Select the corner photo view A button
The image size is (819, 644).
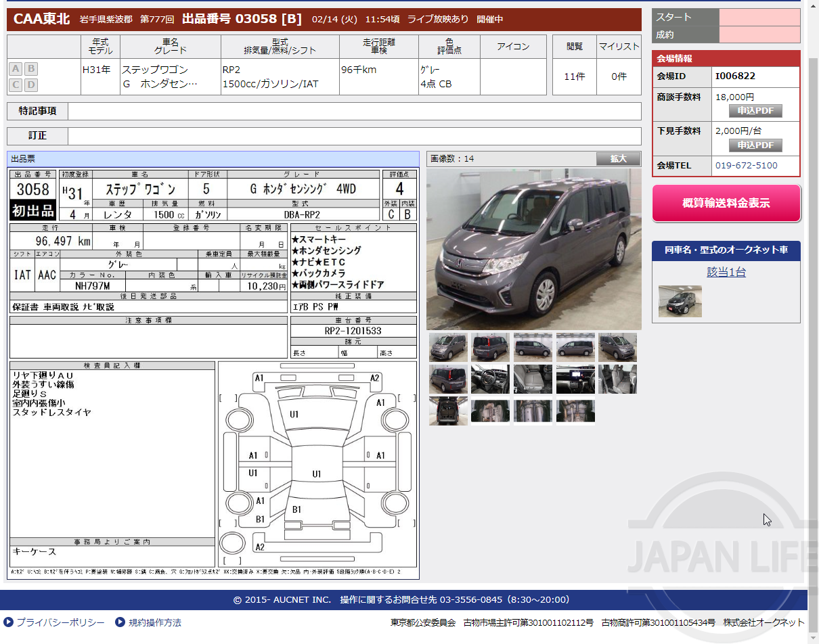click(x=15, y=68)
